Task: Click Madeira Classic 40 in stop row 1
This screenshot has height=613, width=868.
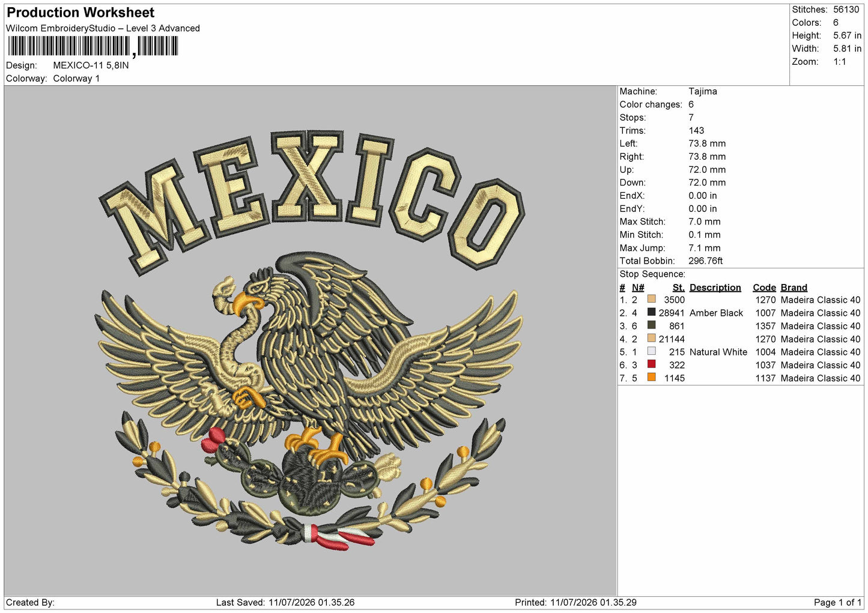Action: coord(821,300)
